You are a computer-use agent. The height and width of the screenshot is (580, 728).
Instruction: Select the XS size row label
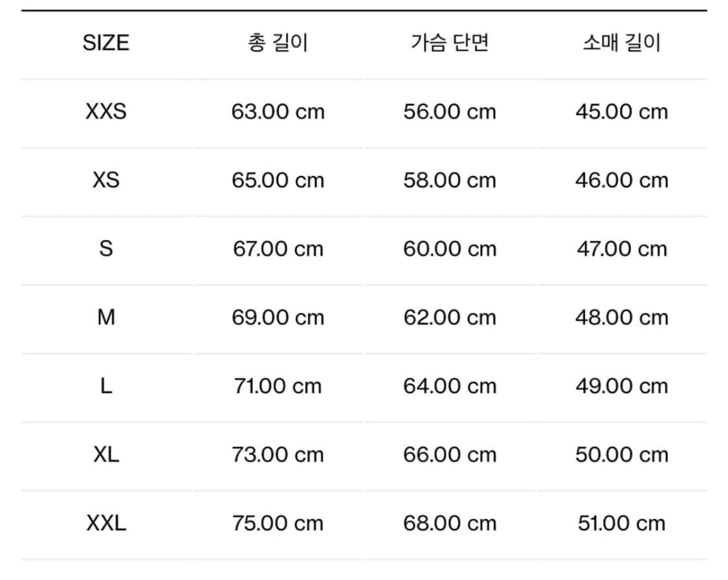[106, 180]
